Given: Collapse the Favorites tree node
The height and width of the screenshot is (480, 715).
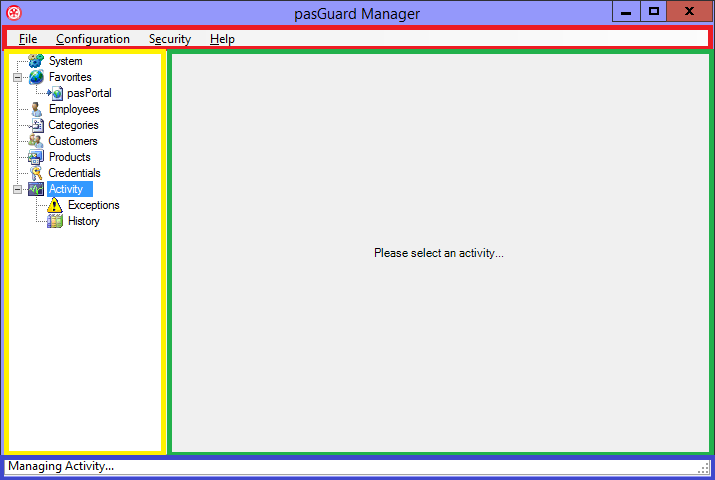Looking at the screenshot, I should pos(17,77).
